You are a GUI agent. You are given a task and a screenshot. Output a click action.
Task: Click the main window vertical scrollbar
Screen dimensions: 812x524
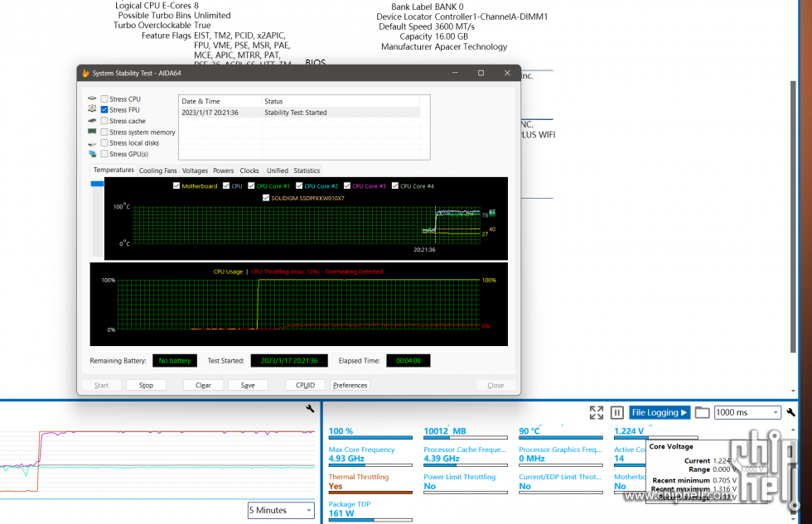pos(793,217)
